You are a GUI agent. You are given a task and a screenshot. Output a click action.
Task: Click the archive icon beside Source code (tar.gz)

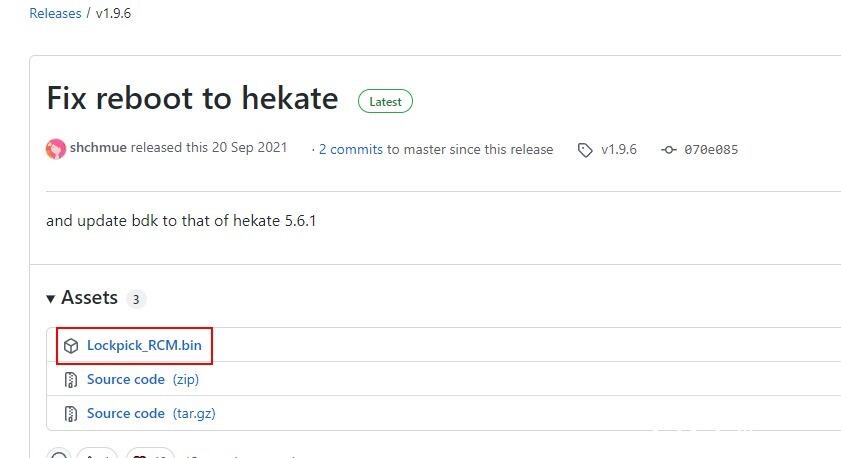click(x=71, y=414)
